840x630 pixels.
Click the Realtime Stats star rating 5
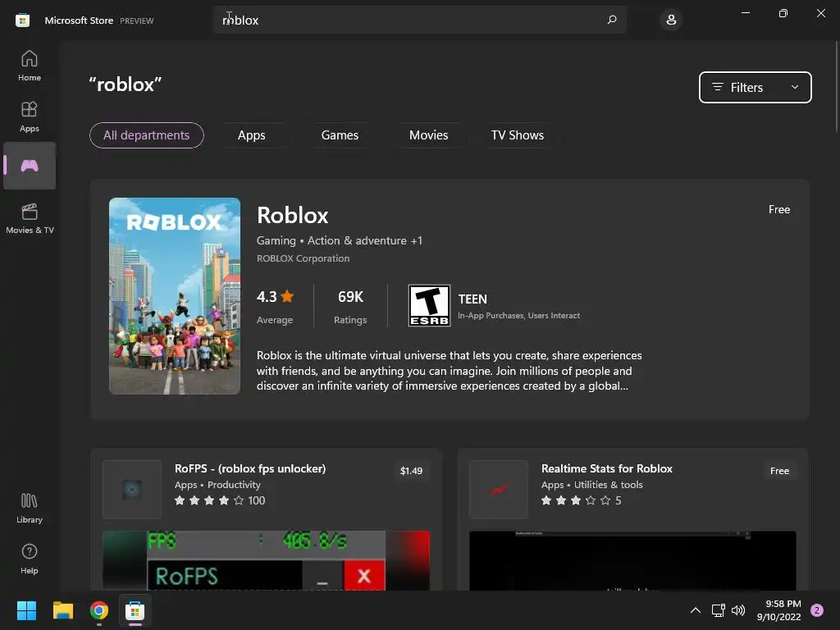tap(582, 500)
